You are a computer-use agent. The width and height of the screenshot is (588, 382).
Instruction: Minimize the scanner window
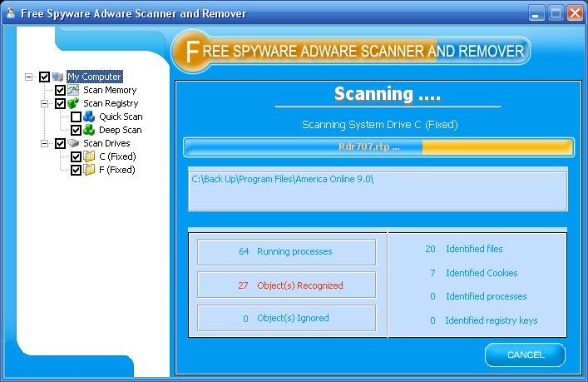point(536,14)
